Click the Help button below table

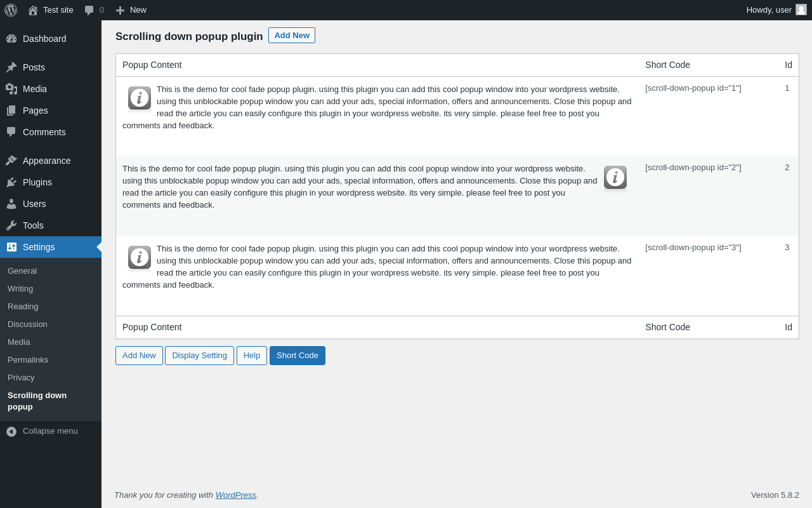252,356
